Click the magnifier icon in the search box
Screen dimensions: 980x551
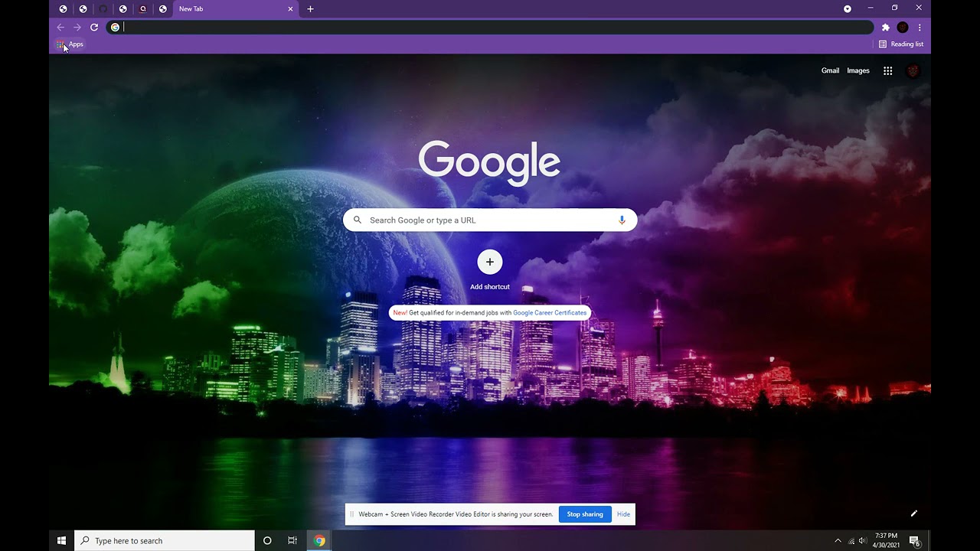pos(358,220)
